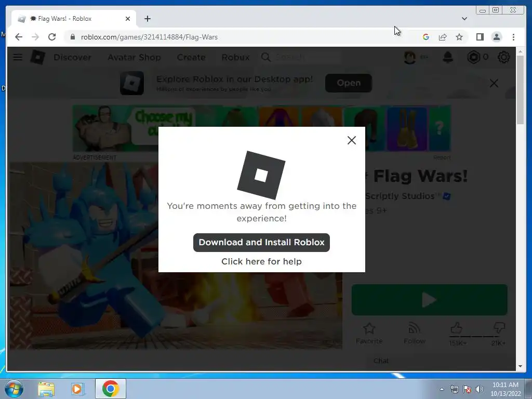Launch media player from taskbar

coord(77,389)
